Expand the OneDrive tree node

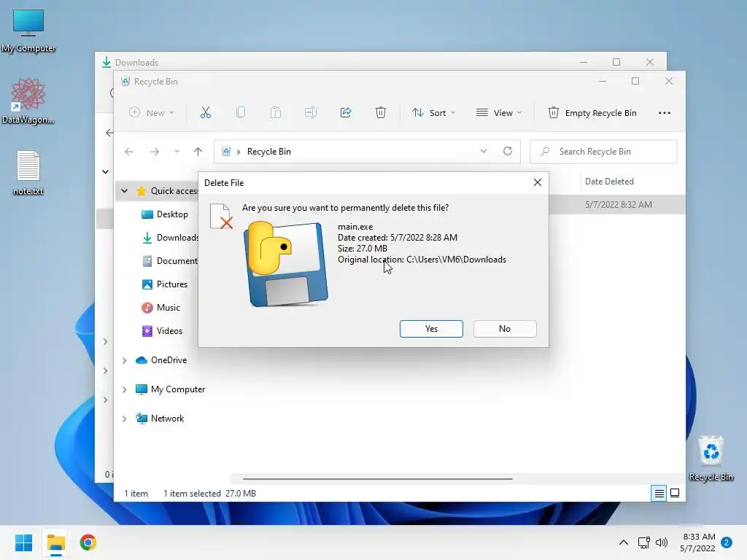(124, 360)
